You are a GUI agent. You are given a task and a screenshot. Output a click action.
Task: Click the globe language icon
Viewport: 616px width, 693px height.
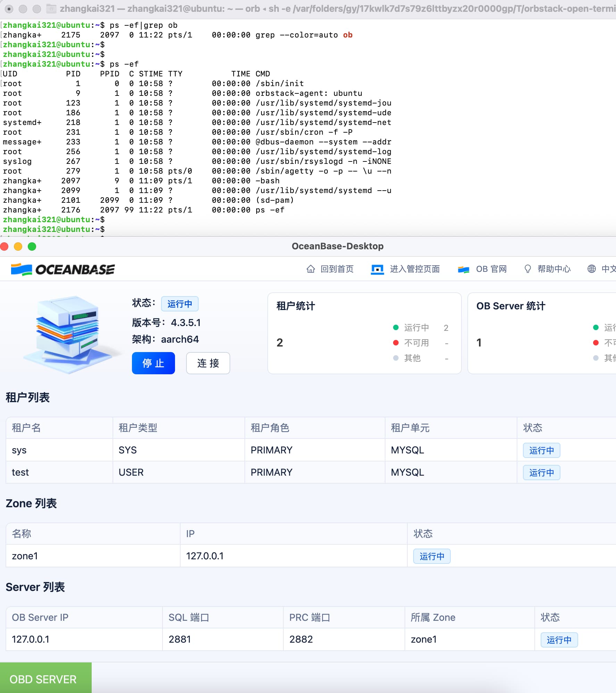[592, 269]
